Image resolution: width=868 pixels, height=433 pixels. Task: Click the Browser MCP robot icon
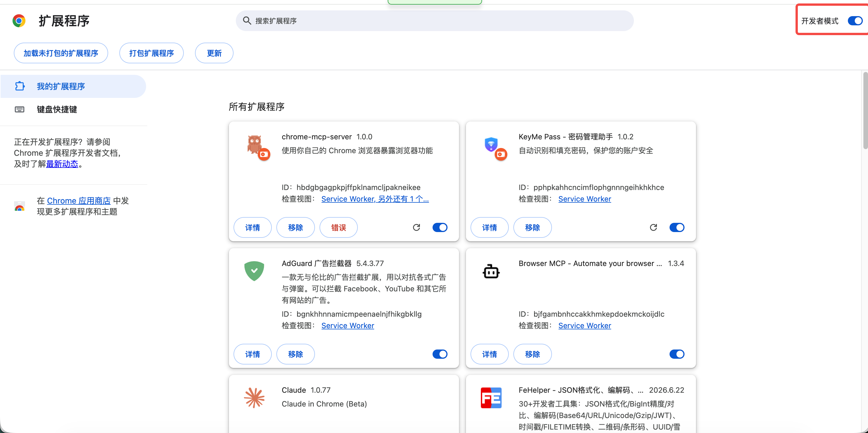pos(491,271)
